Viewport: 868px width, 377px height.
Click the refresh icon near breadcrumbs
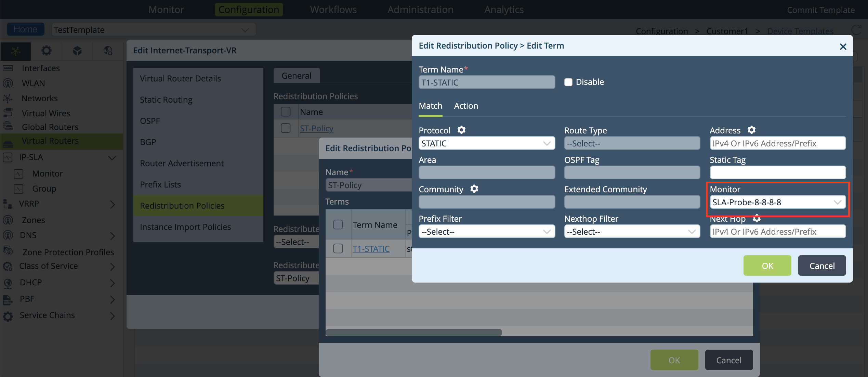pyautogui.click(x=856, y=30)
